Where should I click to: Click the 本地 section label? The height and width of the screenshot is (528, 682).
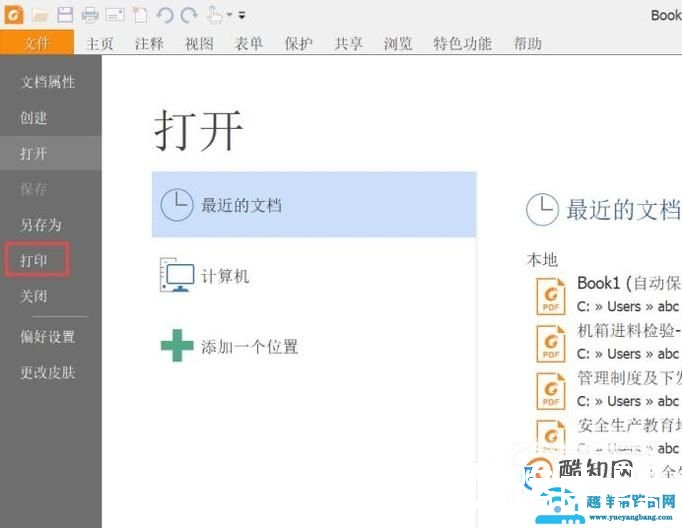(x=542, y=260)
